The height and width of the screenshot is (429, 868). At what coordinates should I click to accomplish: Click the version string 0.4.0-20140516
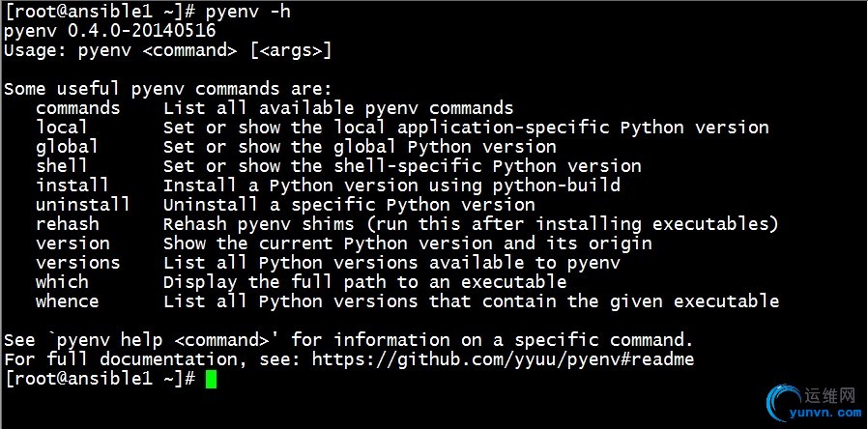[142, 31]
